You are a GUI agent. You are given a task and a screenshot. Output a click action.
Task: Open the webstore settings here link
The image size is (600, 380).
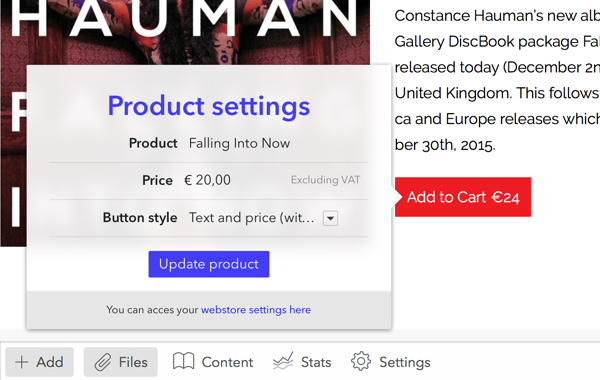click(256, 310)
